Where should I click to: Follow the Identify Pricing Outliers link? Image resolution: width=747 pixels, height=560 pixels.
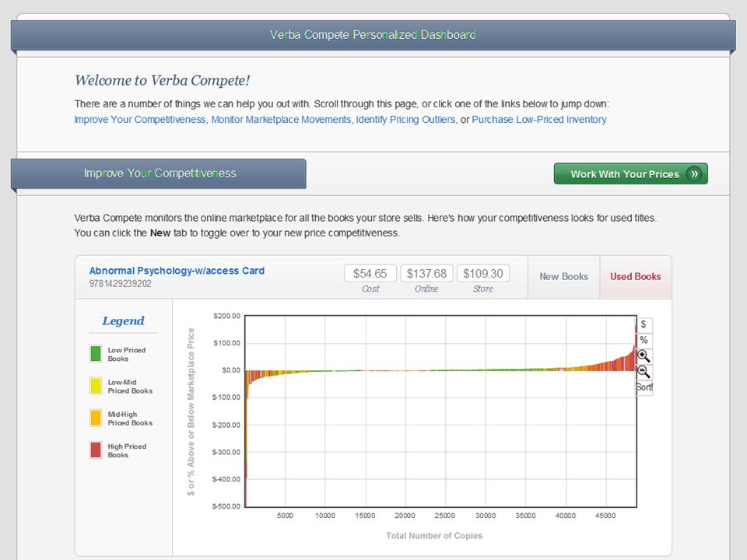coord(405,120)
